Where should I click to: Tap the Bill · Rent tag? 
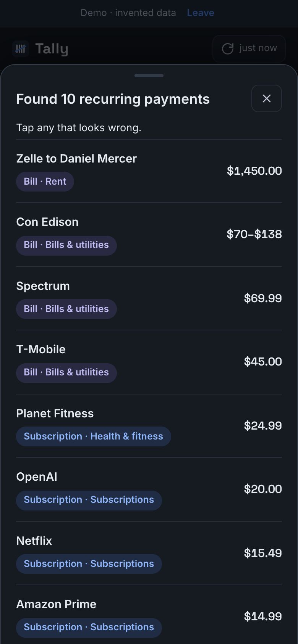click(45, 182)
